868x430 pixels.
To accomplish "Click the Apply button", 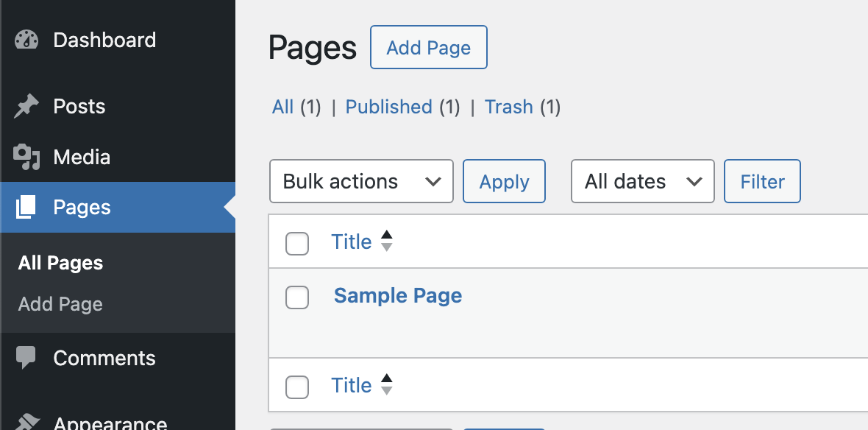I will point(505,181).
